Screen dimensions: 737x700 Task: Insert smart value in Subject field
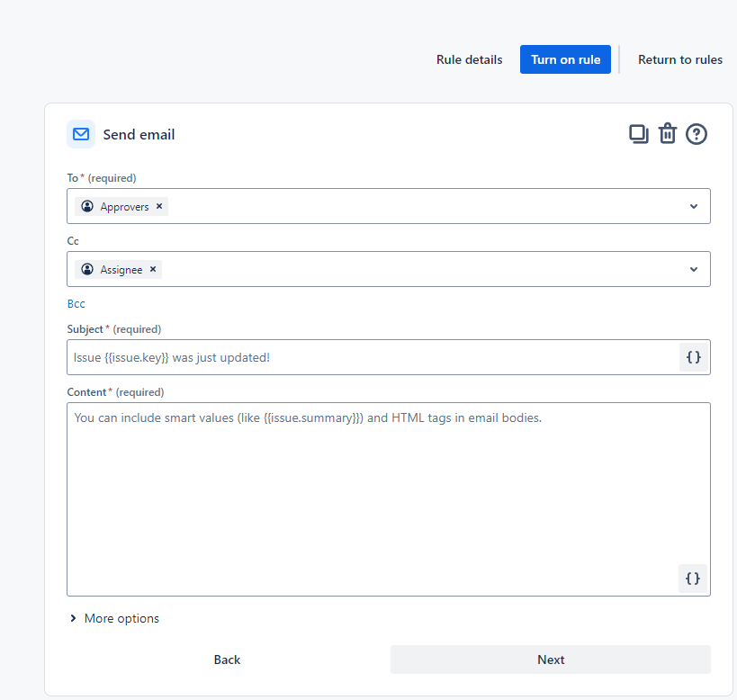tap(693, 357)
